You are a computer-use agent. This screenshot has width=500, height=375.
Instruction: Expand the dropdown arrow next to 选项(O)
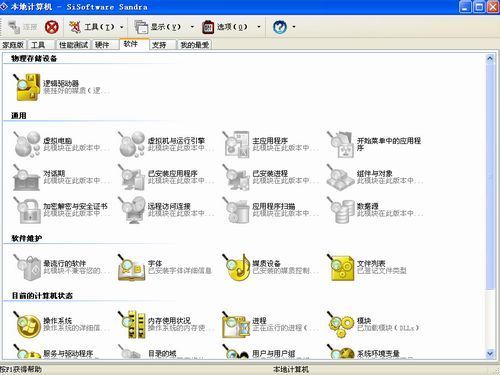point(259,27)
